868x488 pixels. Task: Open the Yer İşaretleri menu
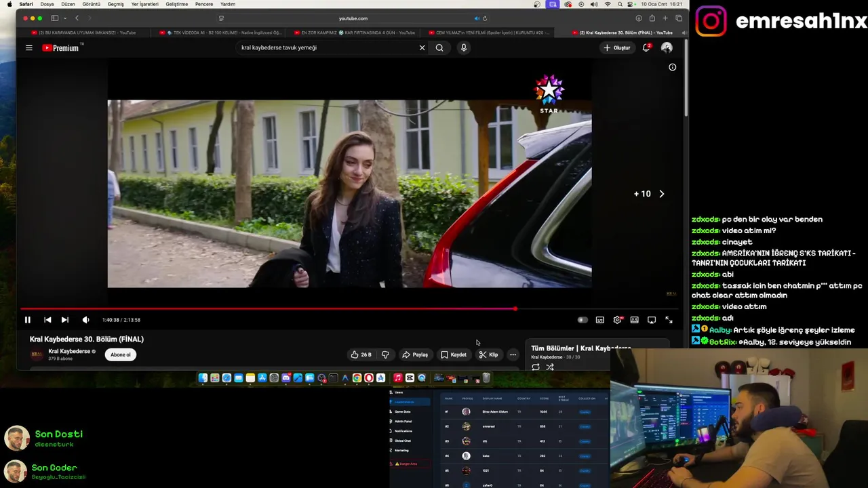pos(145,4)
